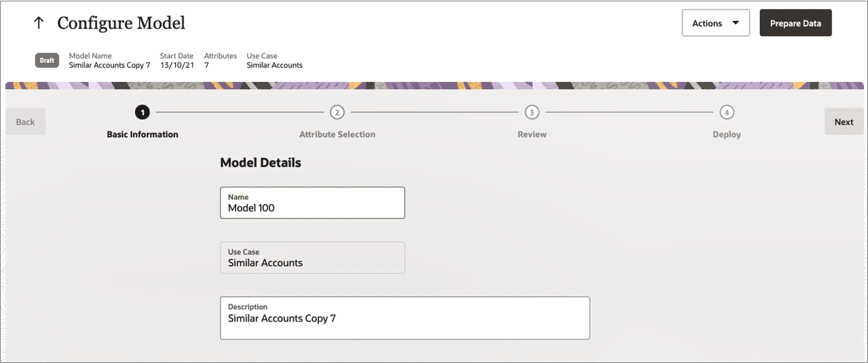This screenshot has width=868, height=363.
Task: Click the Next button
Action: [843, 121]
